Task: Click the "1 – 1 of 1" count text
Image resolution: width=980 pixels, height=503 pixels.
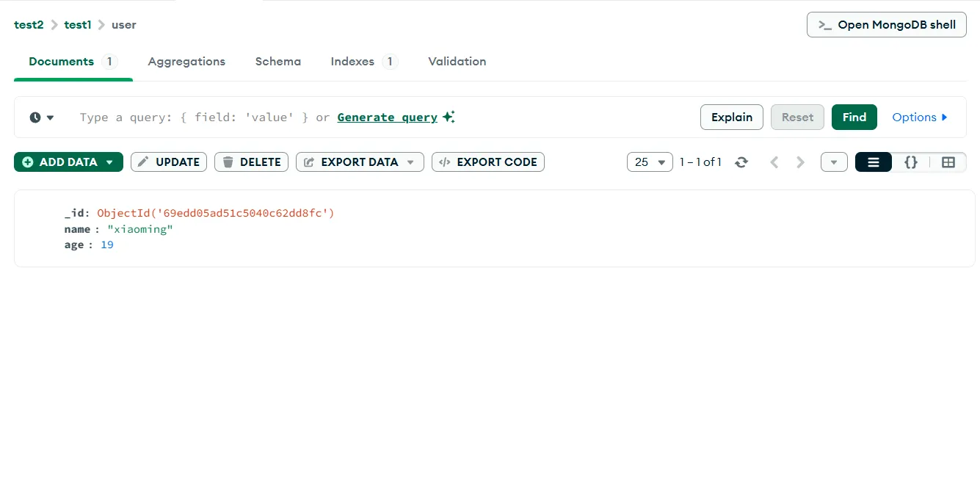Action: 700,162
